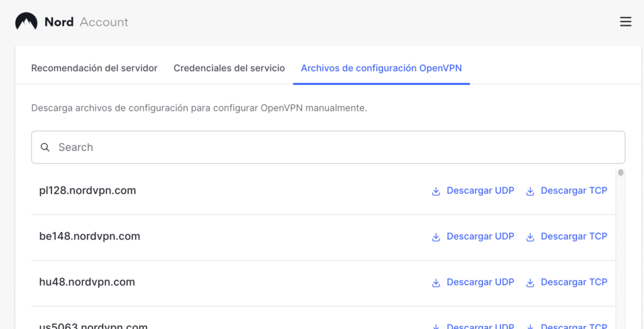Image resolution: width=644 pixels, height=329 pixels.
Task: Focus the Search input field
Action: [328, 147]
